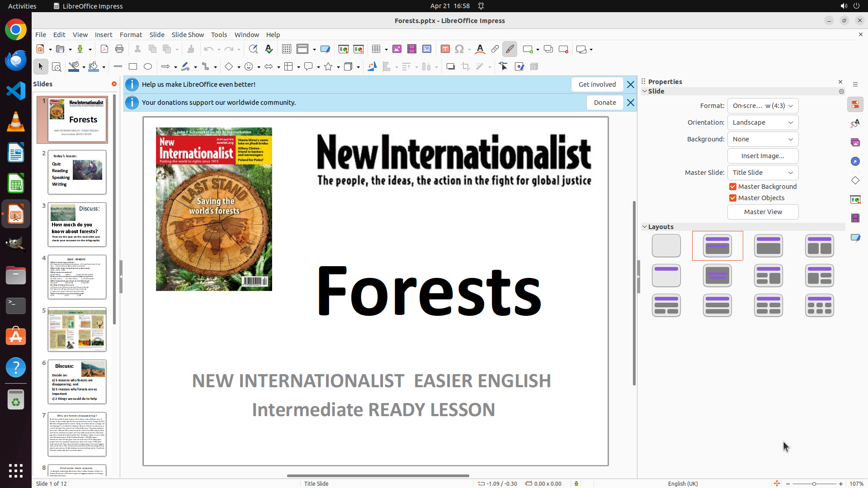Uncheck the Master Background checkbox
This screenshot has height=488, width=868.
(733, 187)
